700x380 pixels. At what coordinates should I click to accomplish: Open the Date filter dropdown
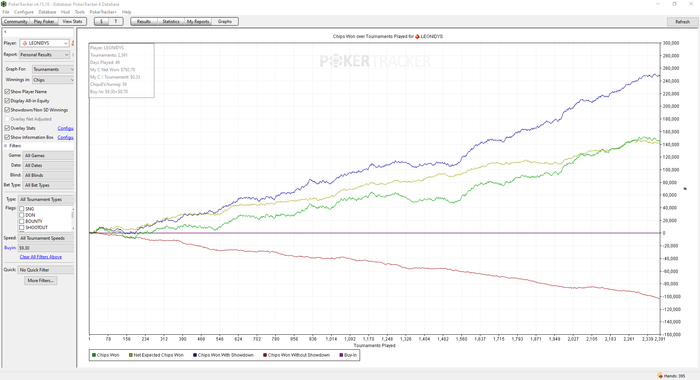[48, 165]
